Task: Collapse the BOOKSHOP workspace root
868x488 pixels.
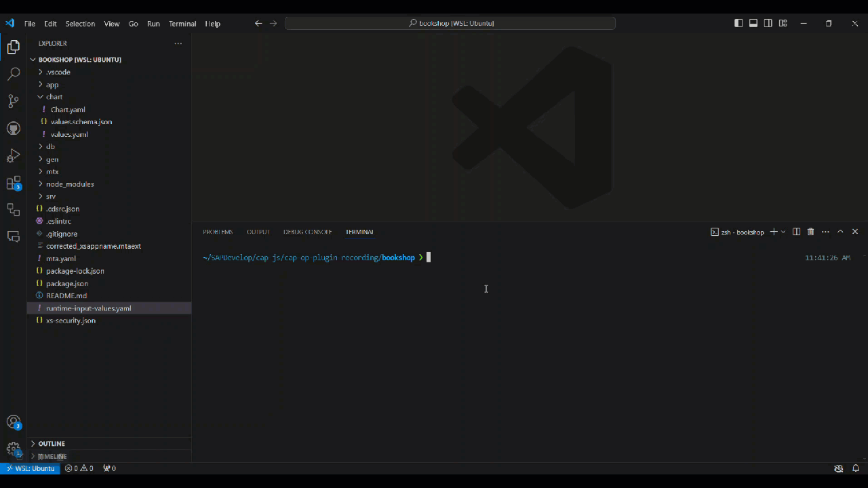Action: (x=33, y=60)
